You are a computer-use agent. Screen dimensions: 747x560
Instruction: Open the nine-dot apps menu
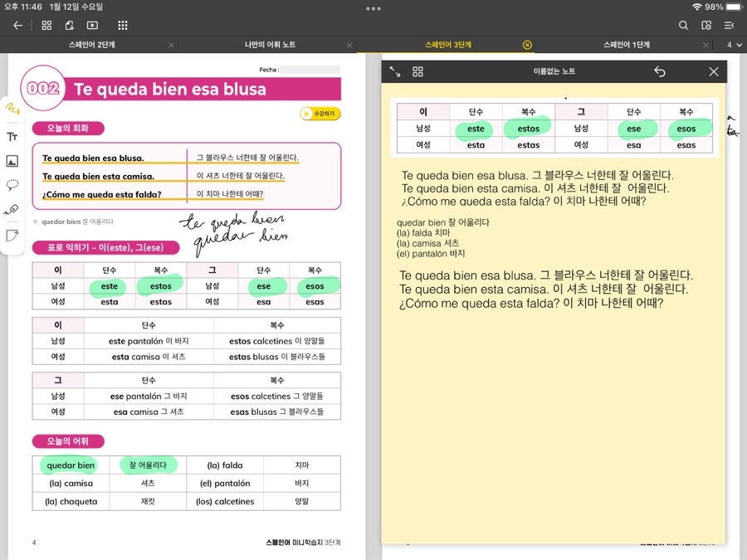[123, 25]
